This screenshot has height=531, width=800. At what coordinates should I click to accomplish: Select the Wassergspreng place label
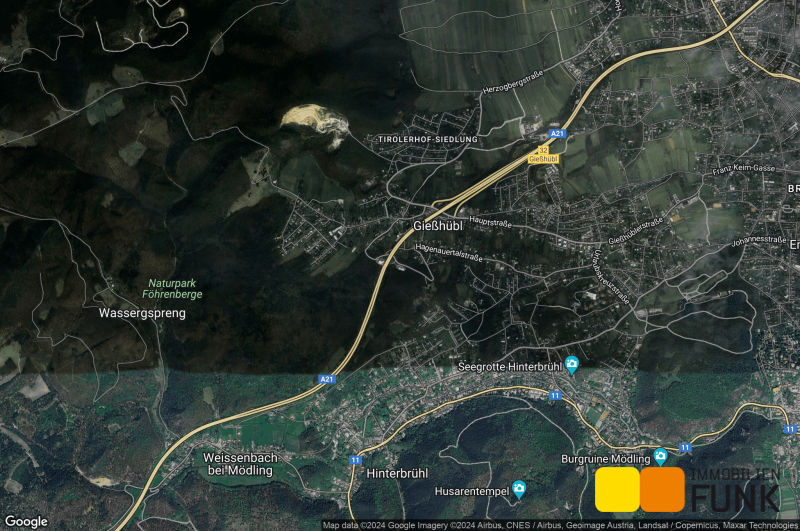[142, 312]
